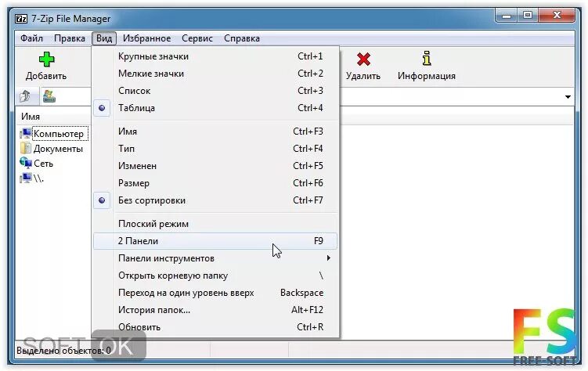Open the address bar dropdown arrow
This screenshot has width=588, height=371.
(568, 97)
